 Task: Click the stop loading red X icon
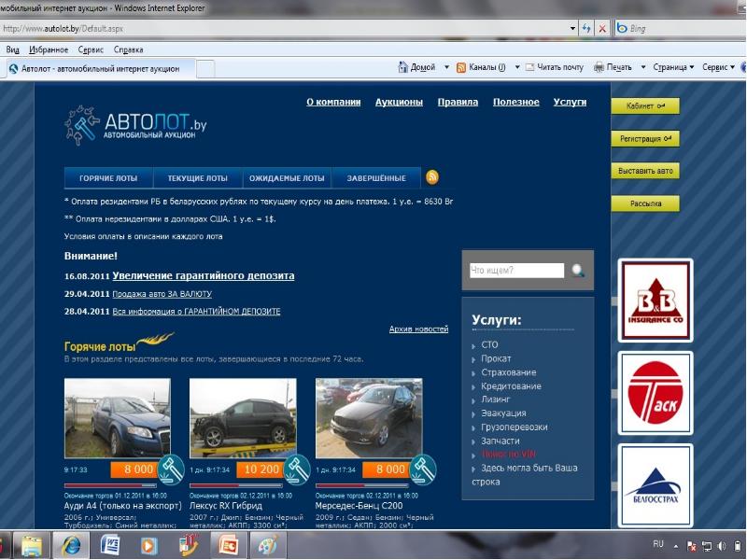tap(602, 29)
